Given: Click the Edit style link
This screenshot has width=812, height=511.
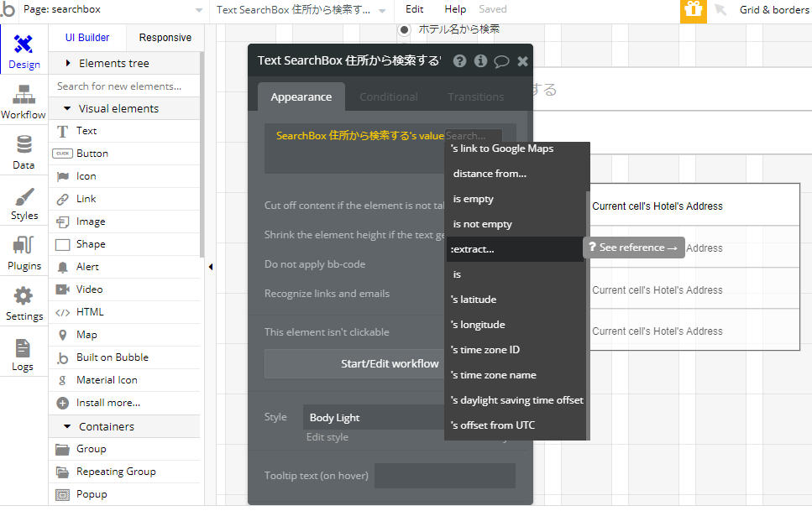Looking at the screenshot, I should pos(327,437).
